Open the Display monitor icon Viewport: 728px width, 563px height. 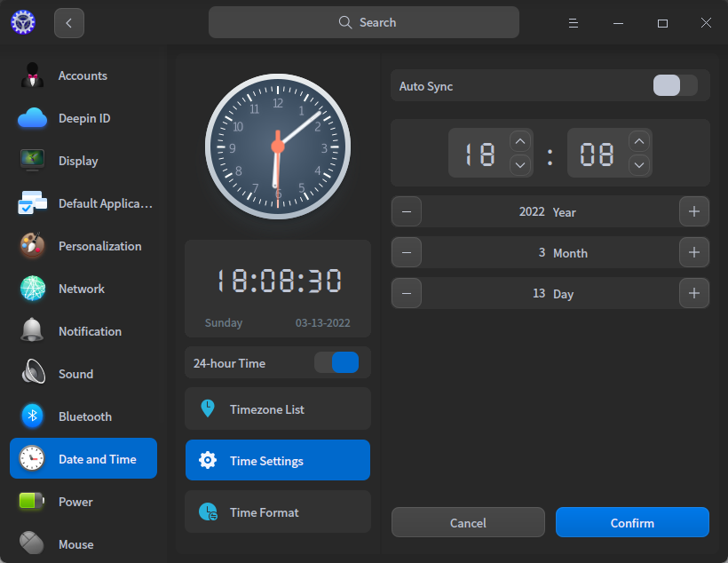(x=33, y=161)
